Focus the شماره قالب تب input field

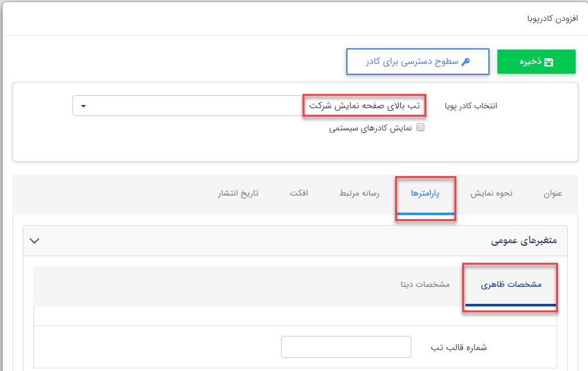tap(345, 347)
